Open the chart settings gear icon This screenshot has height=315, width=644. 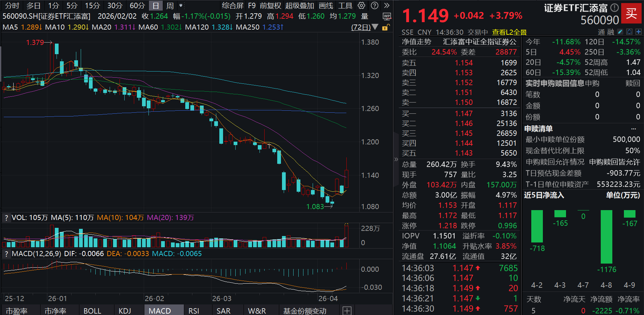(361, 5)
